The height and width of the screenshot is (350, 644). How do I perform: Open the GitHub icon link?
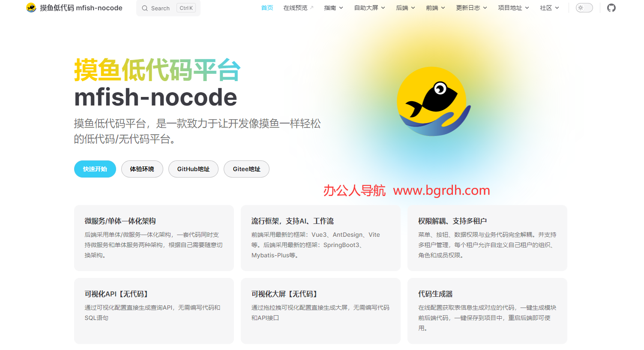(611, 8)
